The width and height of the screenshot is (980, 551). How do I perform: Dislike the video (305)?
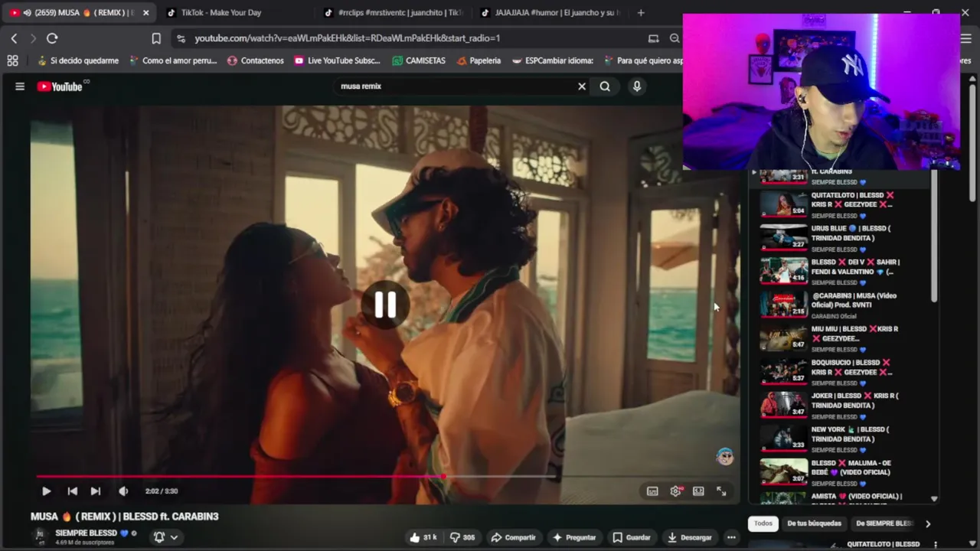pyautogui.click(x=462, y=537)
